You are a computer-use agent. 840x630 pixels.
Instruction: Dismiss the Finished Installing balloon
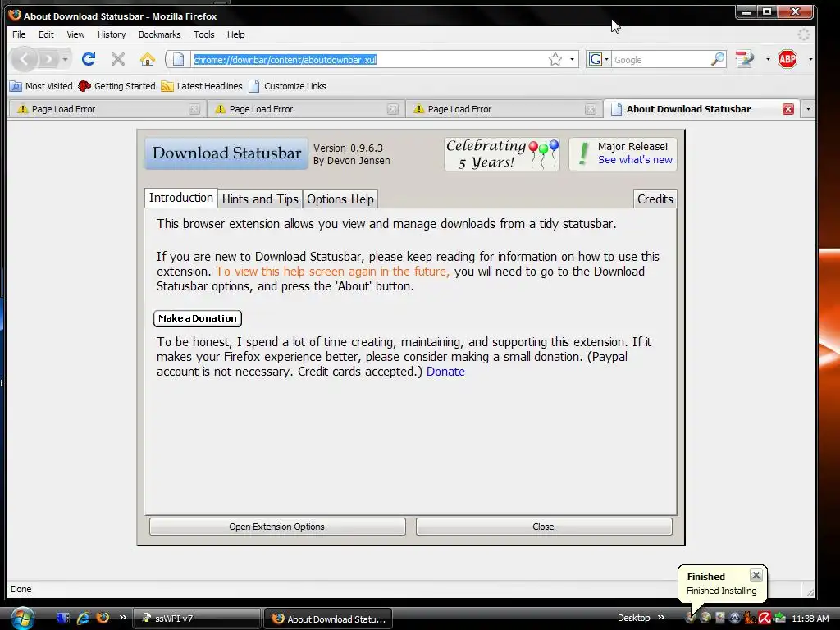pos(756,575)
